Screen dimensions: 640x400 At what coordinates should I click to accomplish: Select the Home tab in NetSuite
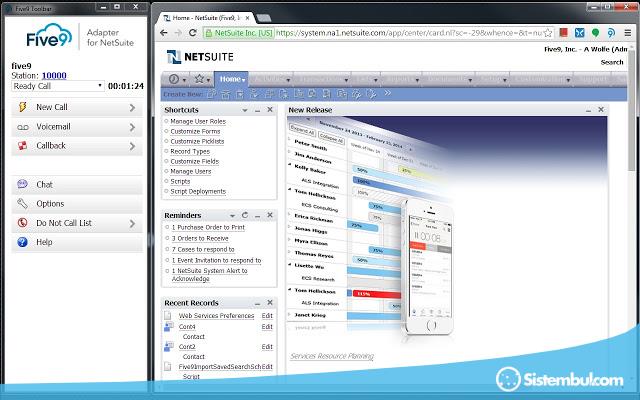click(x=231, y=79)
